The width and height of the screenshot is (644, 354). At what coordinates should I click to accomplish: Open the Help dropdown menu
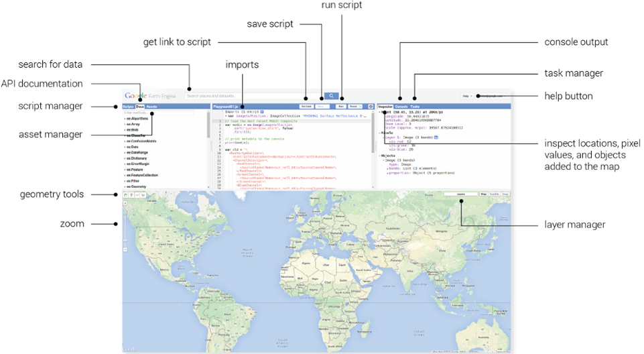[x=467, y=96]
